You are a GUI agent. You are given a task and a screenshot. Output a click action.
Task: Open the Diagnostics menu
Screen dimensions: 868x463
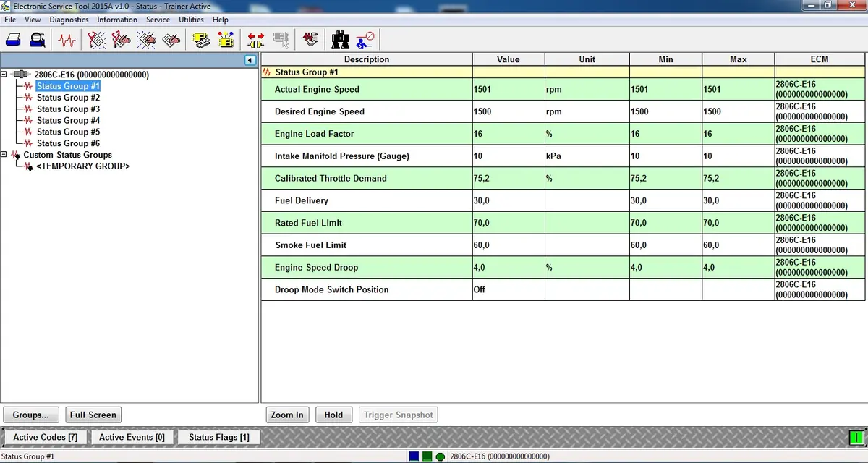69,20
